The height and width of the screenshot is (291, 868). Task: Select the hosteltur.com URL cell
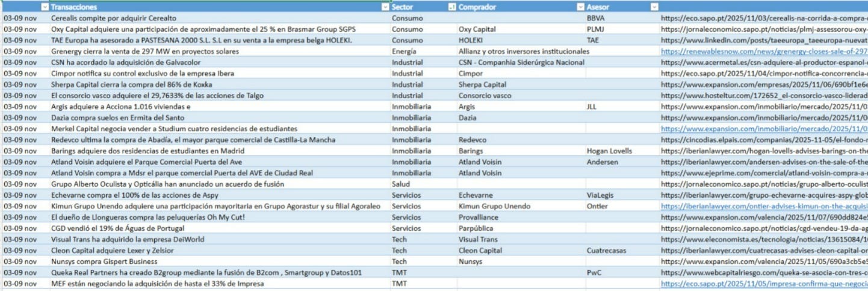[764, 95]
